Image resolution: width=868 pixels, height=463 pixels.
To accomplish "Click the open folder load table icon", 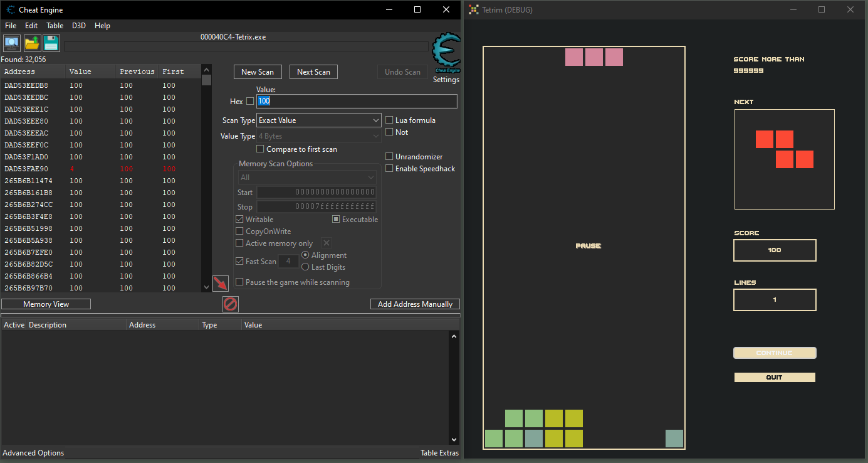I will [31, 43].
